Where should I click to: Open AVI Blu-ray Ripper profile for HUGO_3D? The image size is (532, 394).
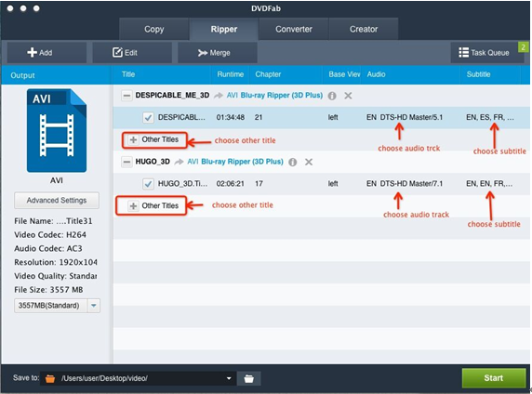[235, 162]
